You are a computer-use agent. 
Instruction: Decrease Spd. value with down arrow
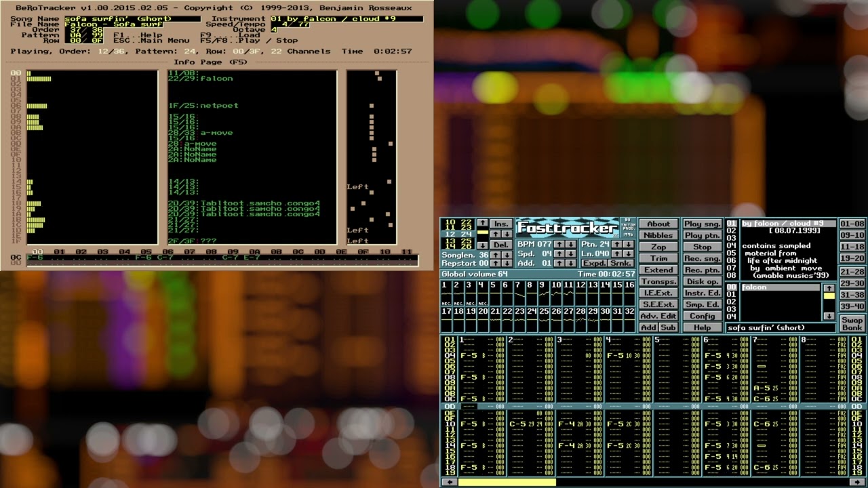(571, 253)
